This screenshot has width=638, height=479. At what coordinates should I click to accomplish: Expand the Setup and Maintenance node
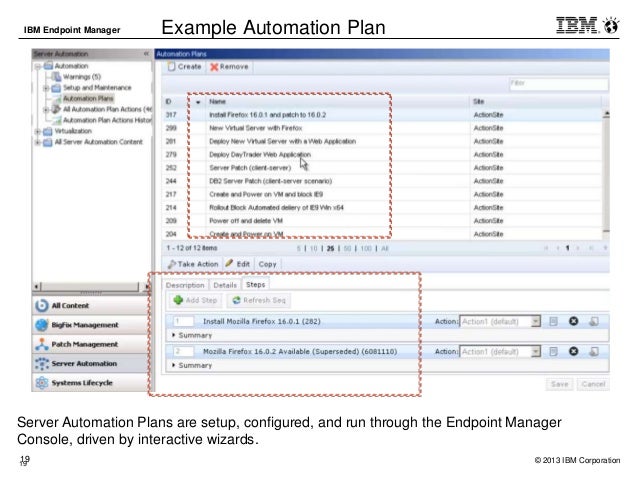coord(46,88)
